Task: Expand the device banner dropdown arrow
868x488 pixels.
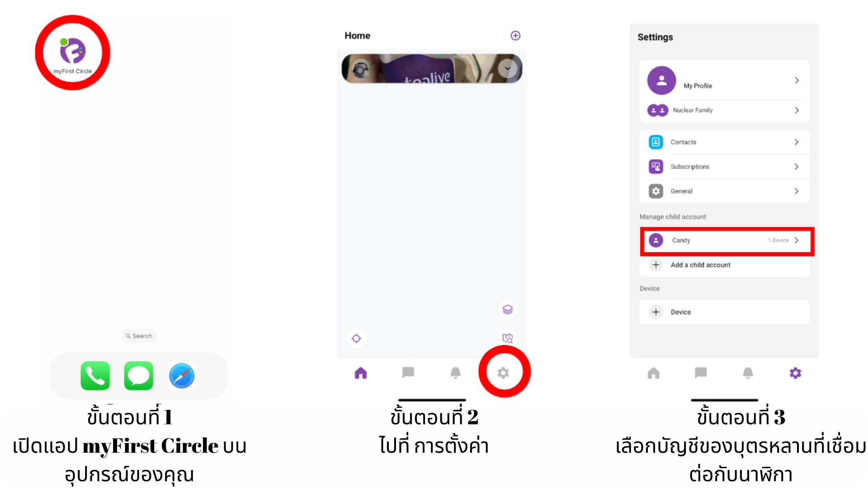Action: [x=507, y=69]
